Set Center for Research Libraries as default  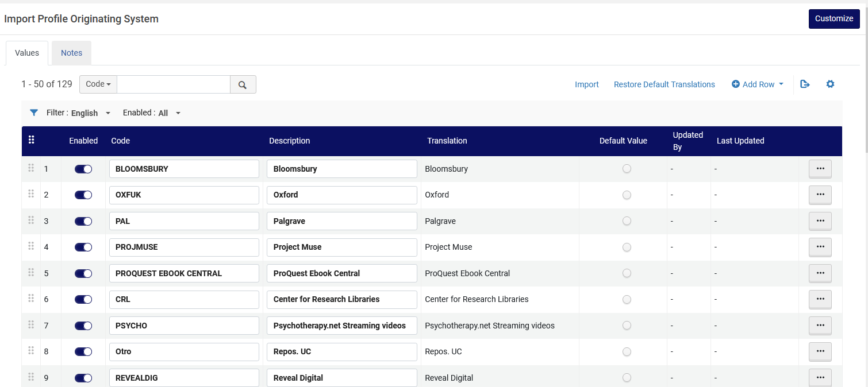627,299
